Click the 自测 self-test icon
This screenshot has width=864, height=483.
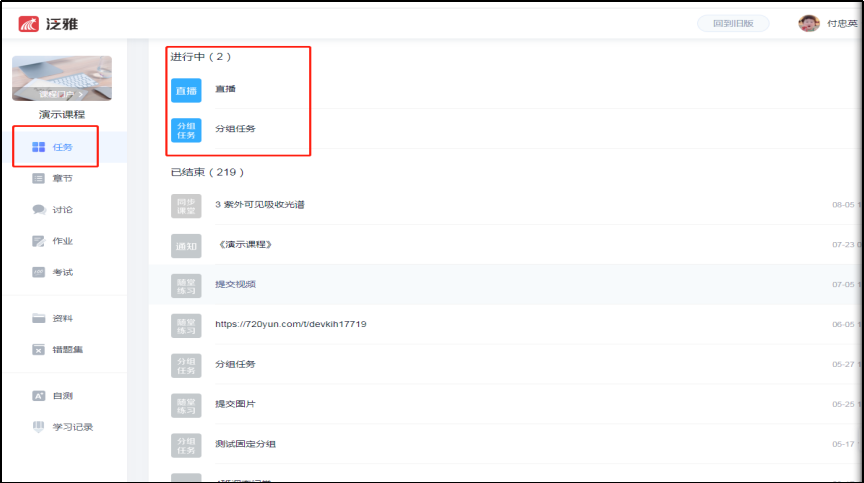coord(39,396)
